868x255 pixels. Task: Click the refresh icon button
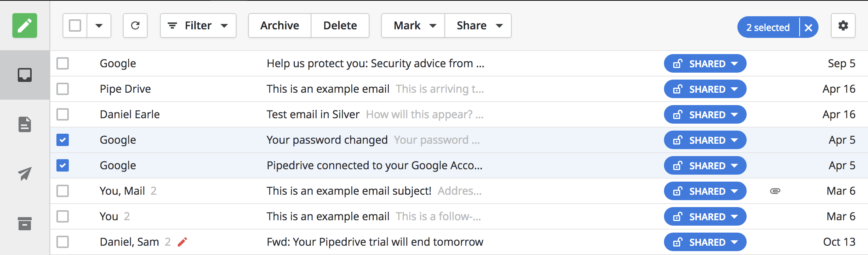(x=135, y=25)
